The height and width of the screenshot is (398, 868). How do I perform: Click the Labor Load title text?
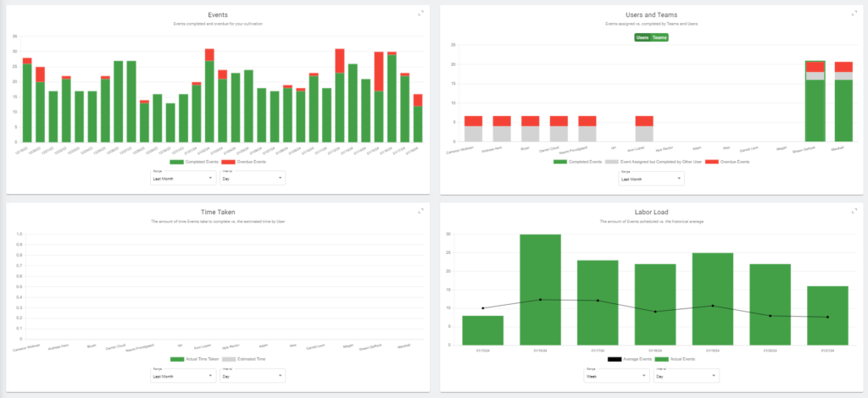coord(651,212)
